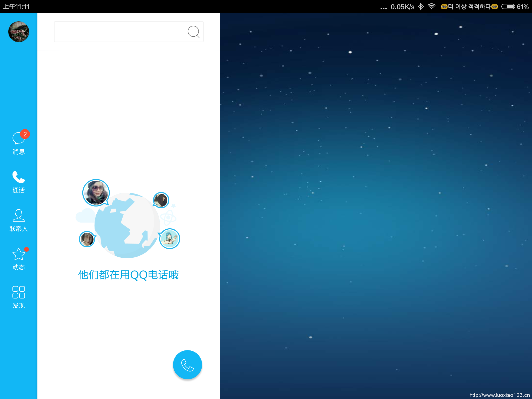
Task: Tap the sunglasses woman avatar bubble
Action: click(x=96, y=192)
